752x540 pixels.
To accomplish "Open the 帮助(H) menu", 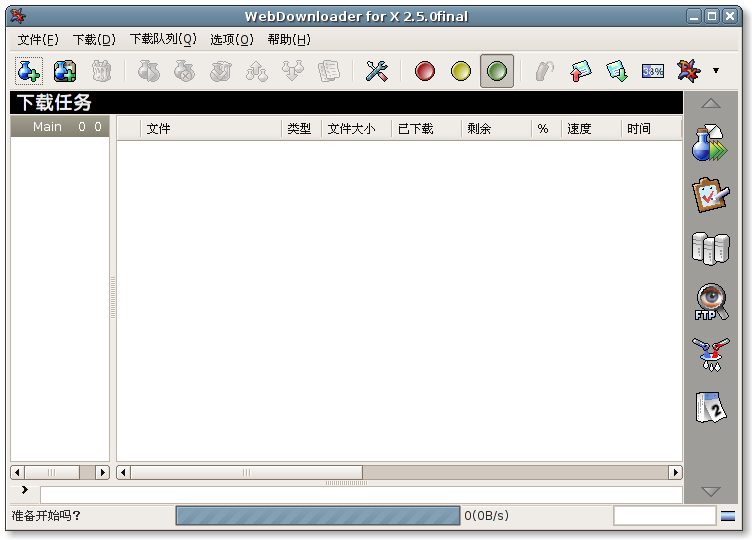I will (289, 39).
